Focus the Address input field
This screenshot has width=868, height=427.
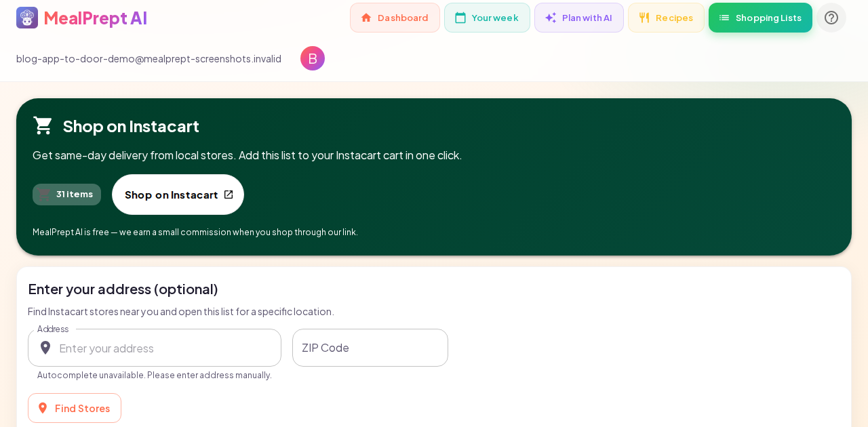[155, 348]
